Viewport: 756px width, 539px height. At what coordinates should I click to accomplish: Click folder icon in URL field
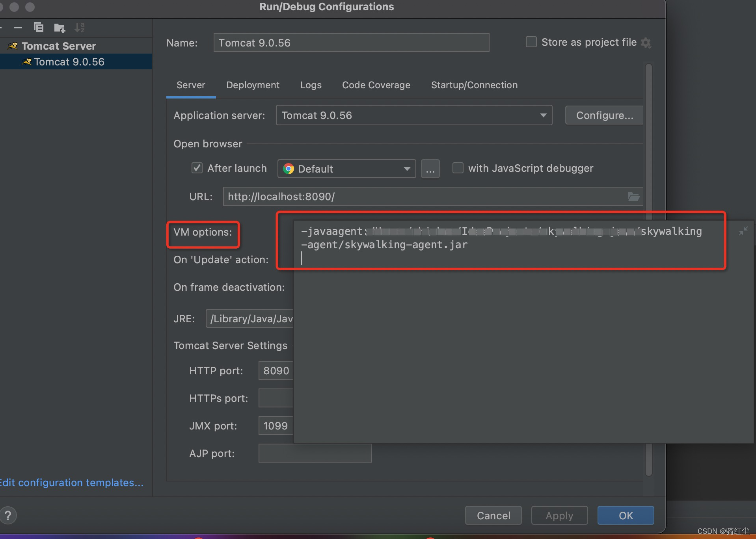tap(633, 196)
